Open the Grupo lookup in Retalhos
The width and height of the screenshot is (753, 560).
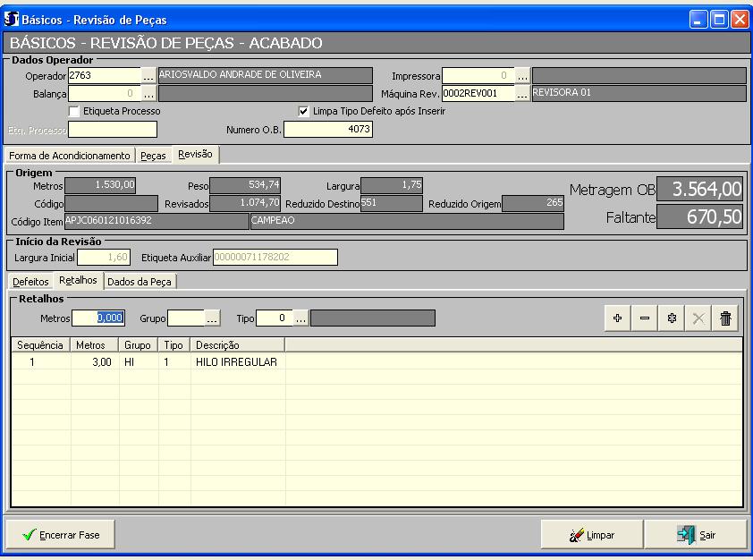pos(212,318)
